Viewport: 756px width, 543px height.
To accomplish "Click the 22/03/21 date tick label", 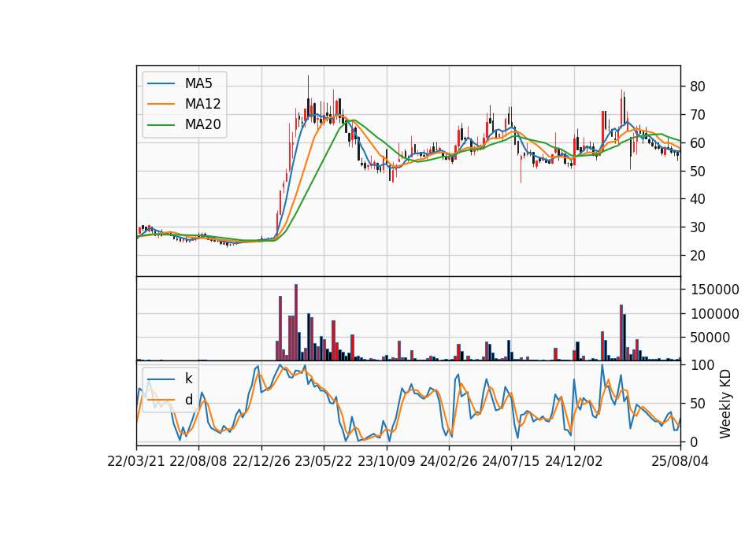I will 136,461.
